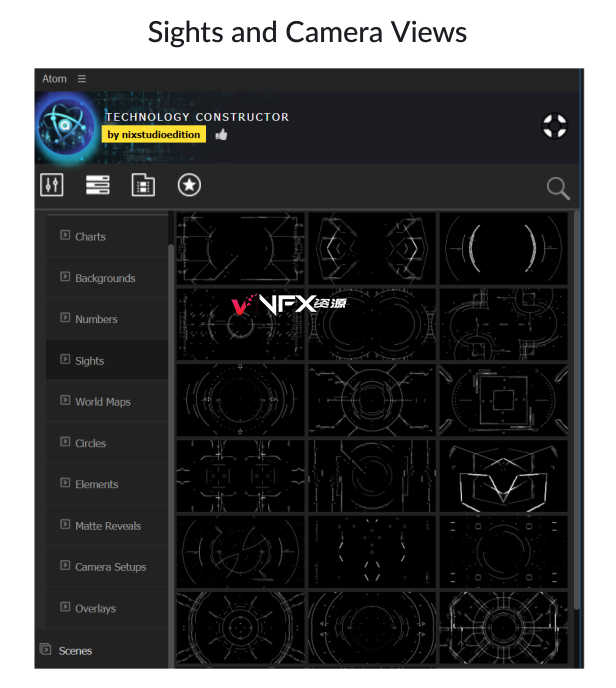Click the 'by nixstudioedition' author badge
This screenshot has width=616, height=688.
pos(154,134)
